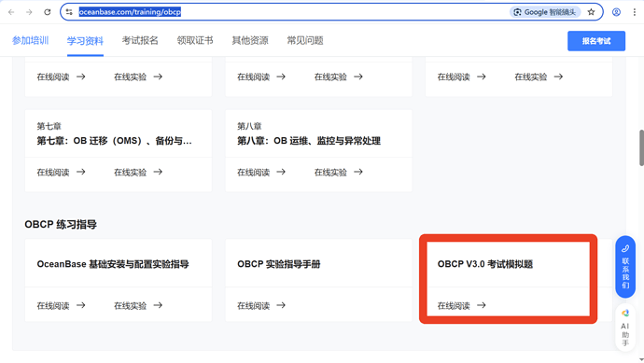The image size is (644, 363).
Task: Bookmark this page with the star icon
Action: point(591,12)
